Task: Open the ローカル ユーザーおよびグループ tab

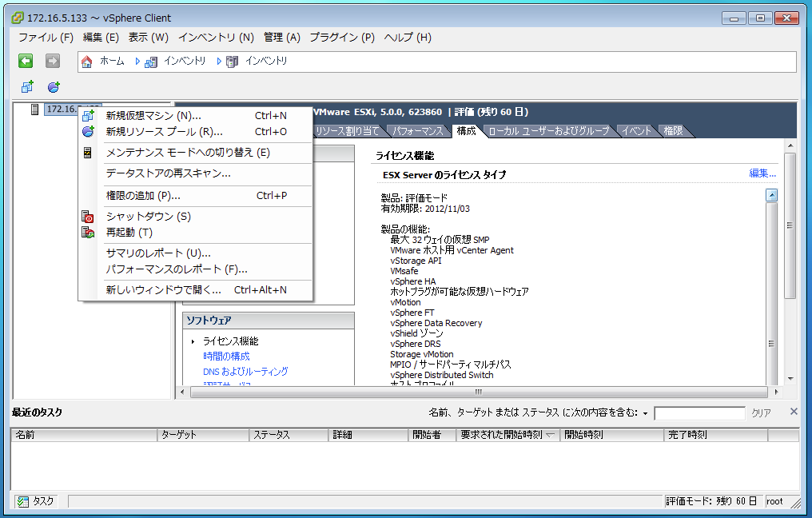Action: point(549,131)
